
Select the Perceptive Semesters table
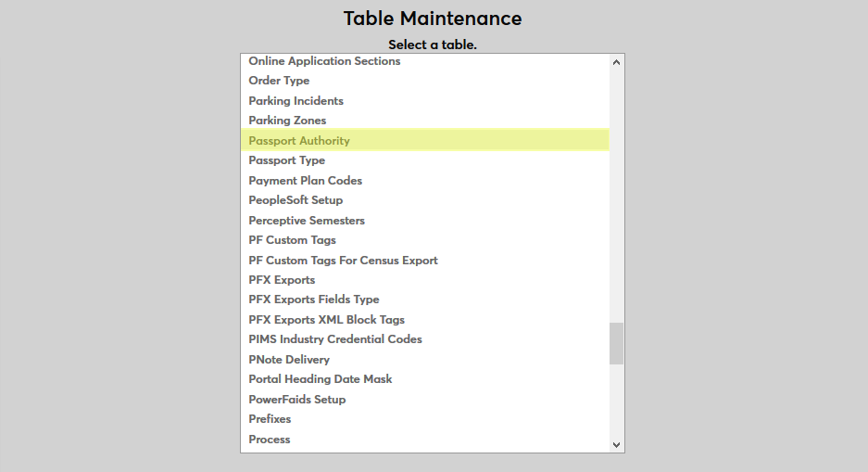coord(307,221)
